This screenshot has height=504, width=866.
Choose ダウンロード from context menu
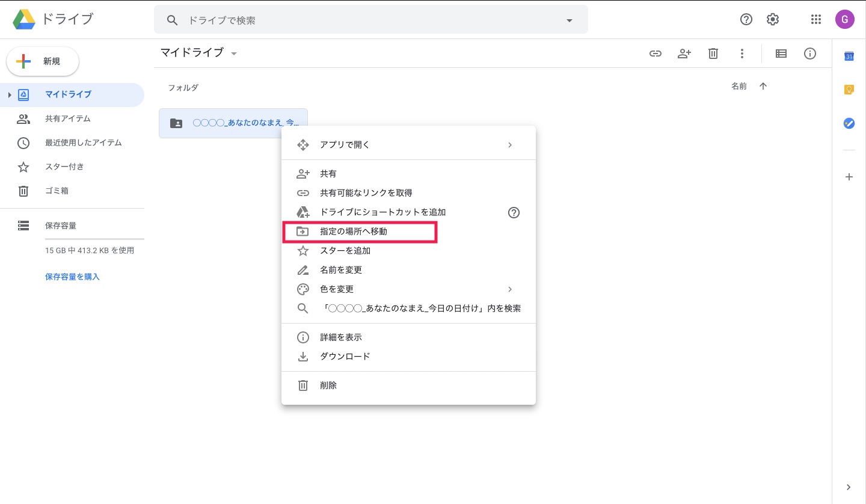tap(408, 357)
